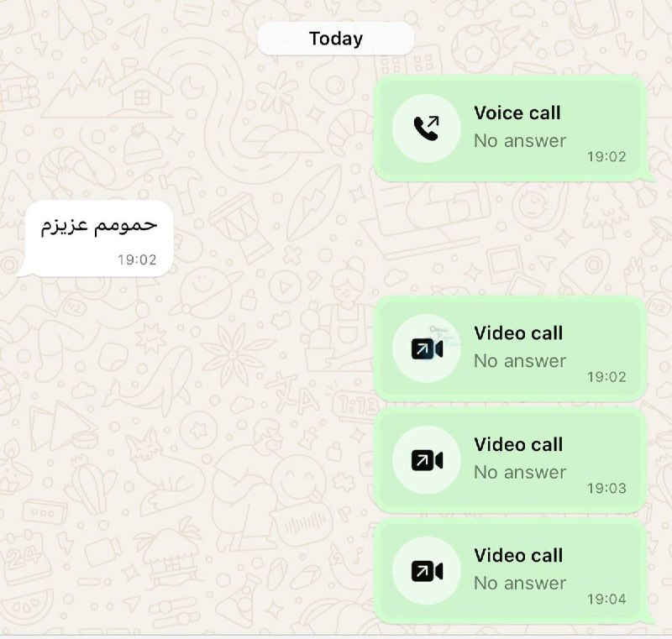This screenshot has width=672, height=639.
Task: Click the 19:02 timestamp on the received message
Action: tap(137, 259)
